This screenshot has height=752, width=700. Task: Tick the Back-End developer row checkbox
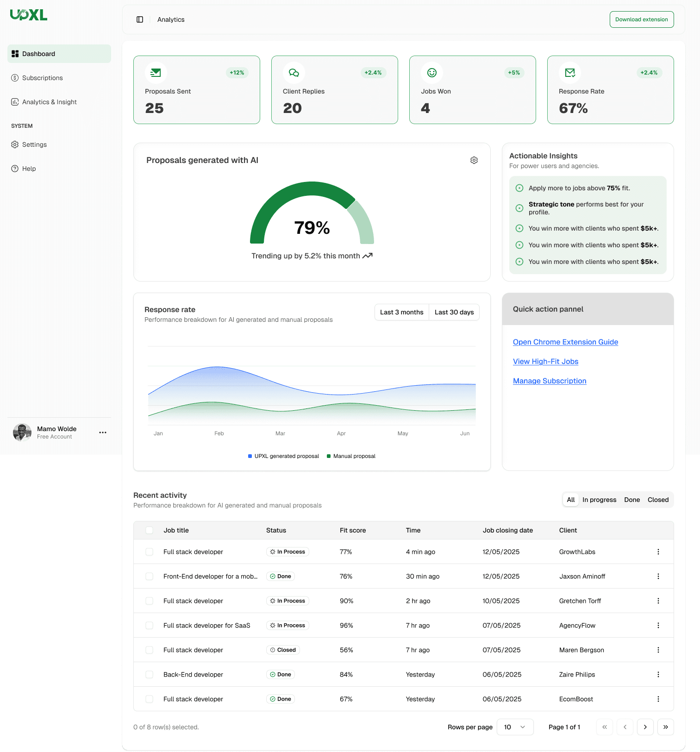pos(149,675)
